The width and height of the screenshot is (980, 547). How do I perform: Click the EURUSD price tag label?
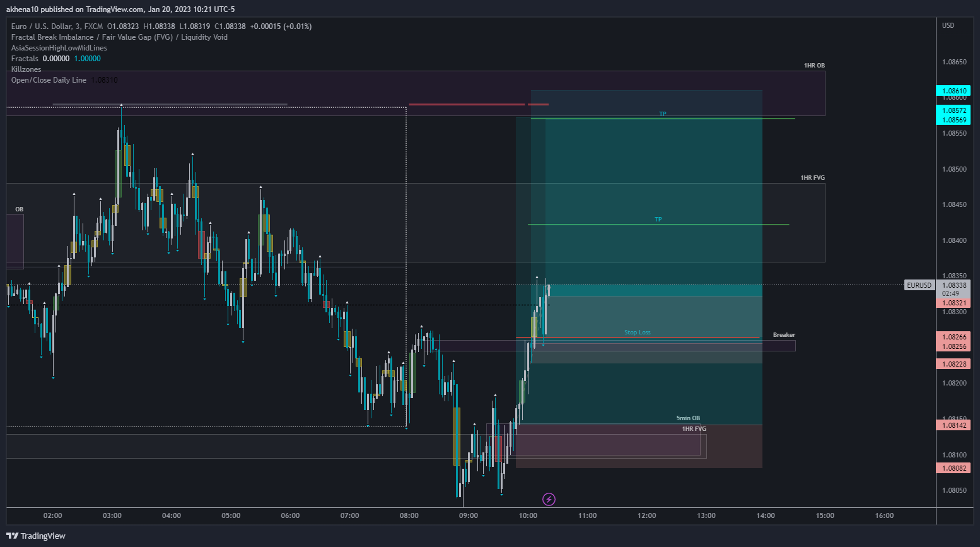(919, 285)
